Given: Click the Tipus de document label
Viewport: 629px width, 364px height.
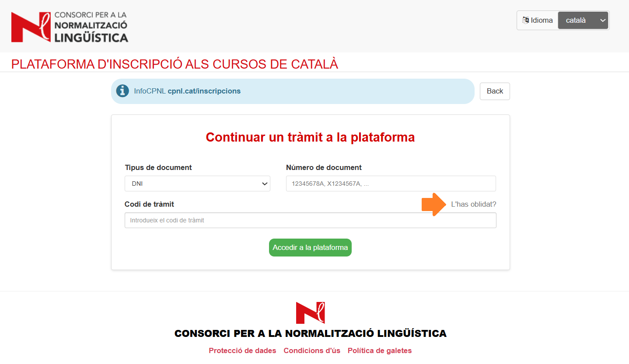Looking at the screenshot, I should point(158,167).
